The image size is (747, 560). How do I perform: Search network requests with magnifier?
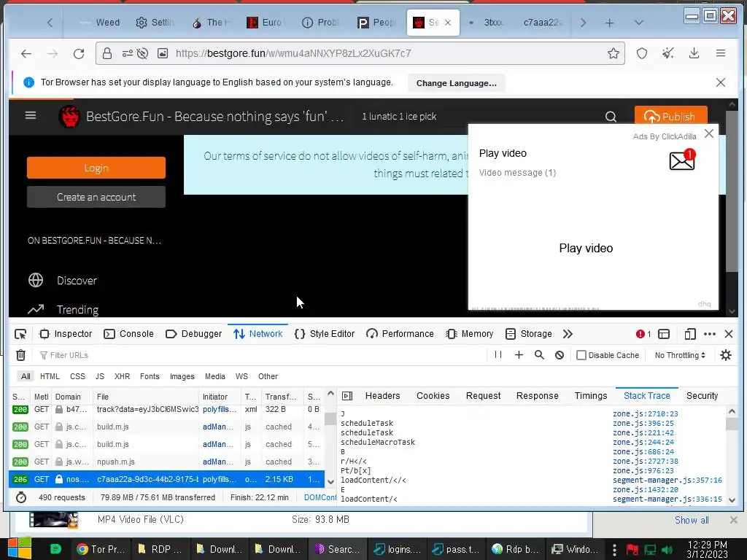tap(539, 355)
